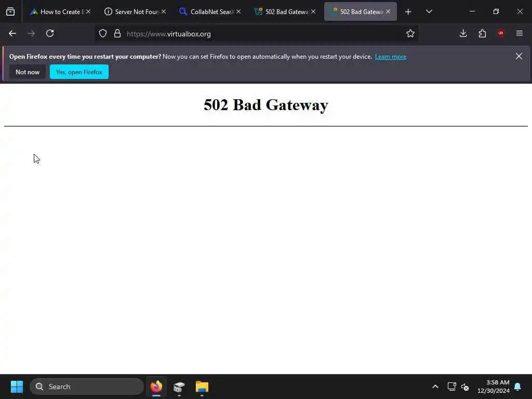532x399 pixels.
Task: Open the Windows Start menu
Action: click(x=17, y=387)
